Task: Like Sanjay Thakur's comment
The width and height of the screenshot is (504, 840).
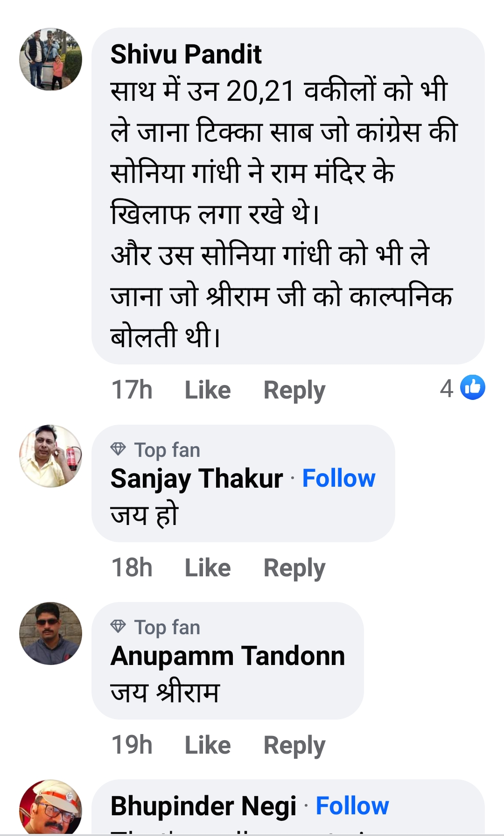Action: click(208, 567)
